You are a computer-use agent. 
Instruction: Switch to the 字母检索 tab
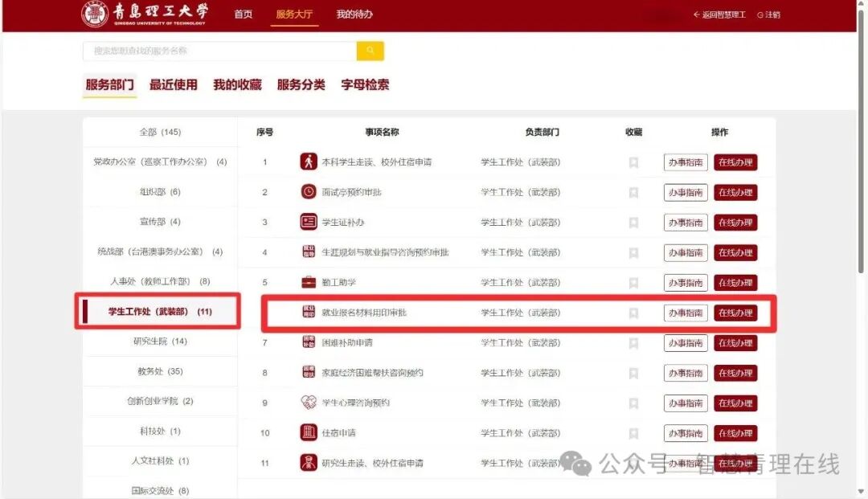coord(366,84)
